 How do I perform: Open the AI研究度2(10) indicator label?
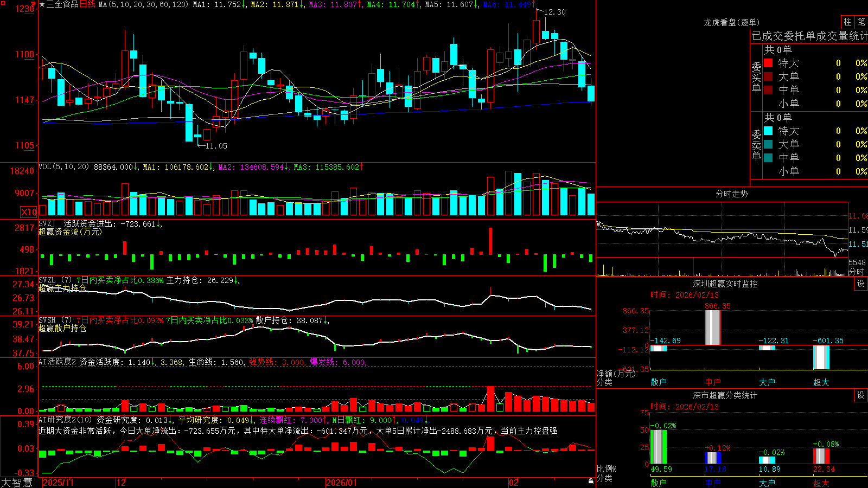click(66, 420)
